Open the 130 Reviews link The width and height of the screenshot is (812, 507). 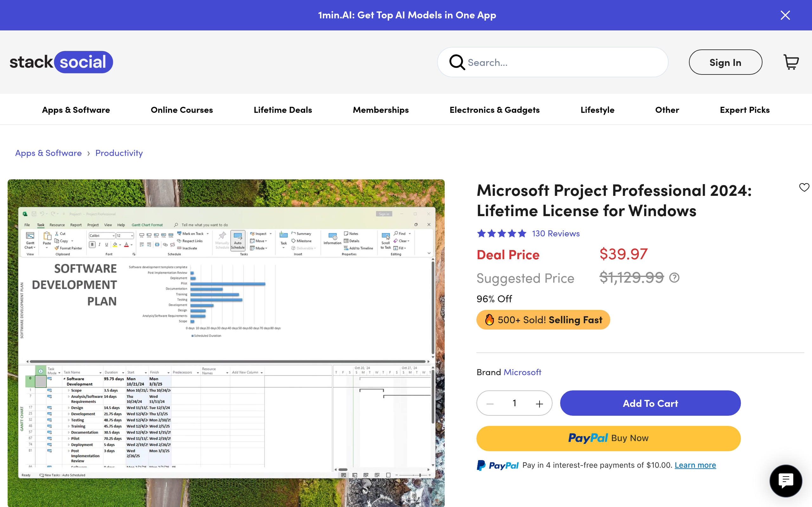556,234
